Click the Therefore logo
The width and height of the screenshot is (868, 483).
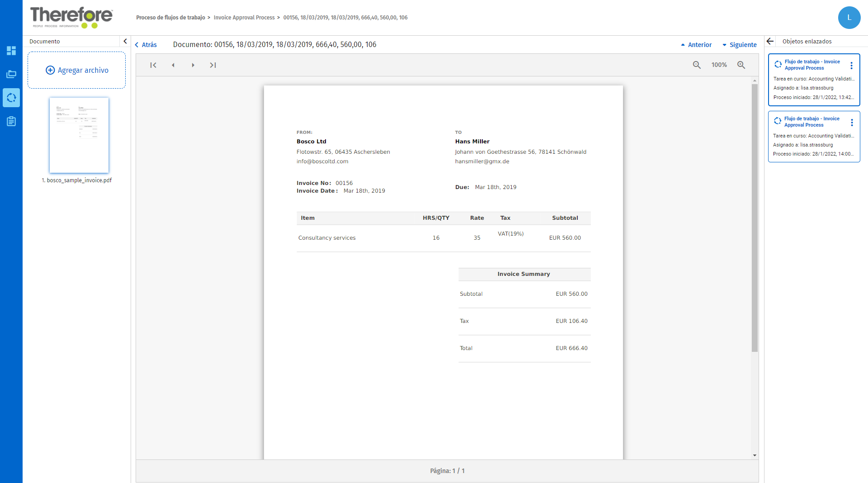(71, 17)
